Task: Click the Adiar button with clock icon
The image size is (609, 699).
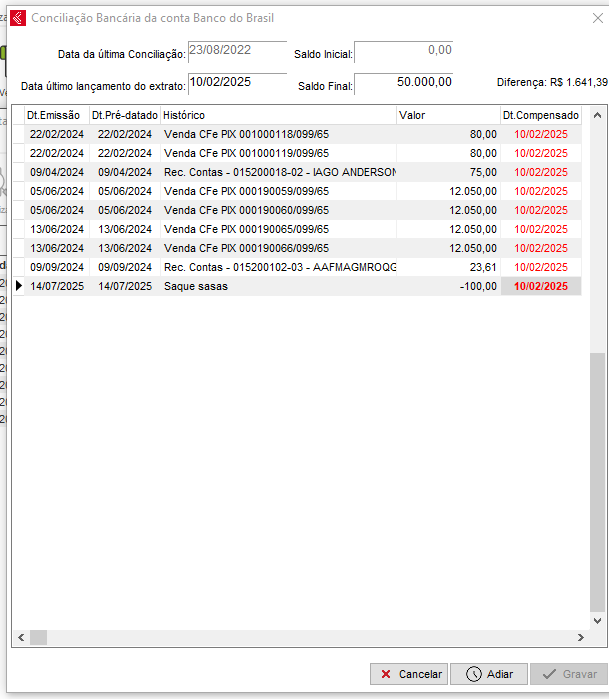Action: (489, 674)
